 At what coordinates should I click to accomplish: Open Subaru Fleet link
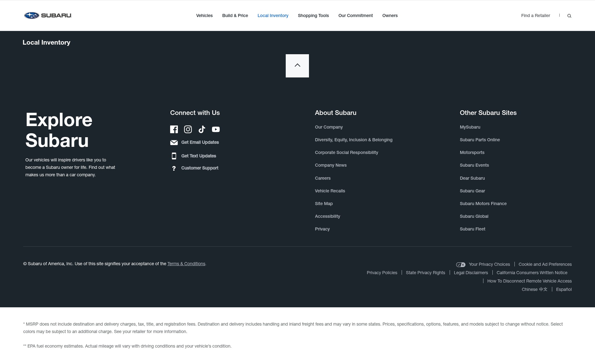pos(473,229)
